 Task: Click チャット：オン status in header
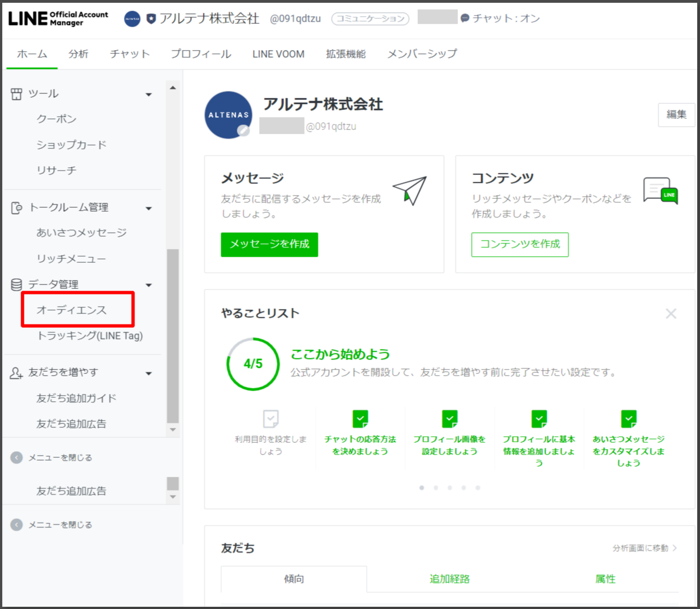point(506,18)
